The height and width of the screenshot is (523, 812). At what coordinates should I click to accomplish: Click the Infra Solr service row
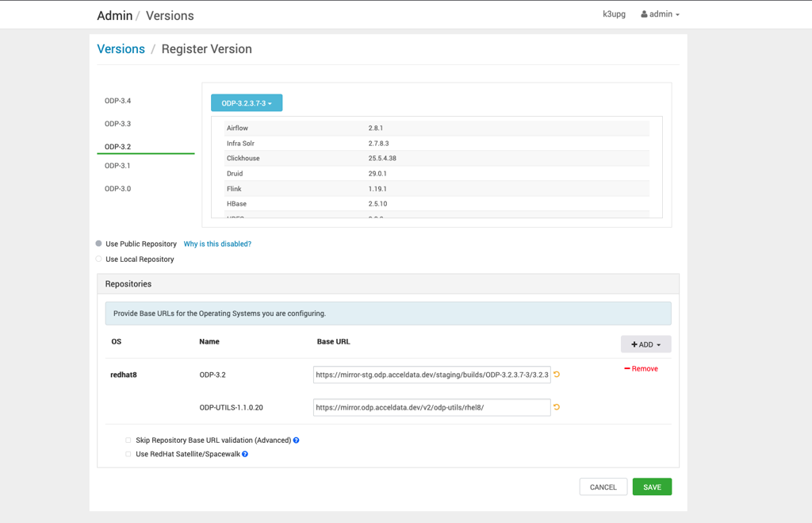437,143
